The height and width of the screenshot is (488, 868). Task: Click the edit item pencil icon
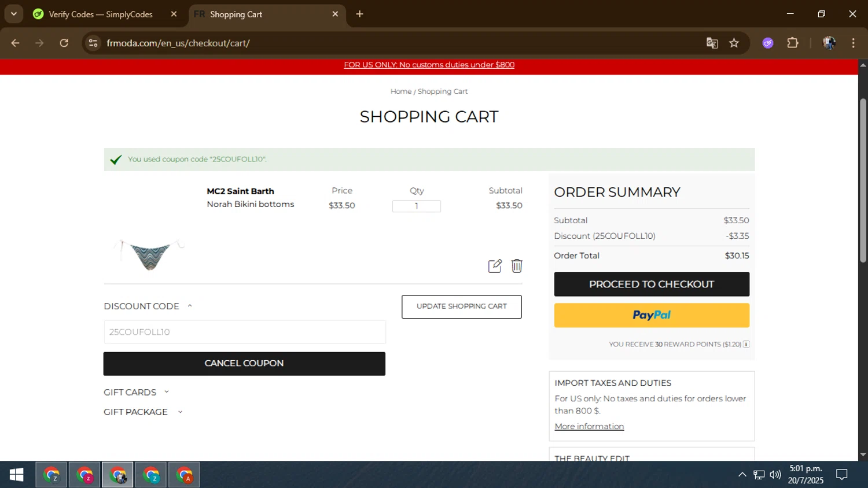pyautogui.click(x=495, y=265)
